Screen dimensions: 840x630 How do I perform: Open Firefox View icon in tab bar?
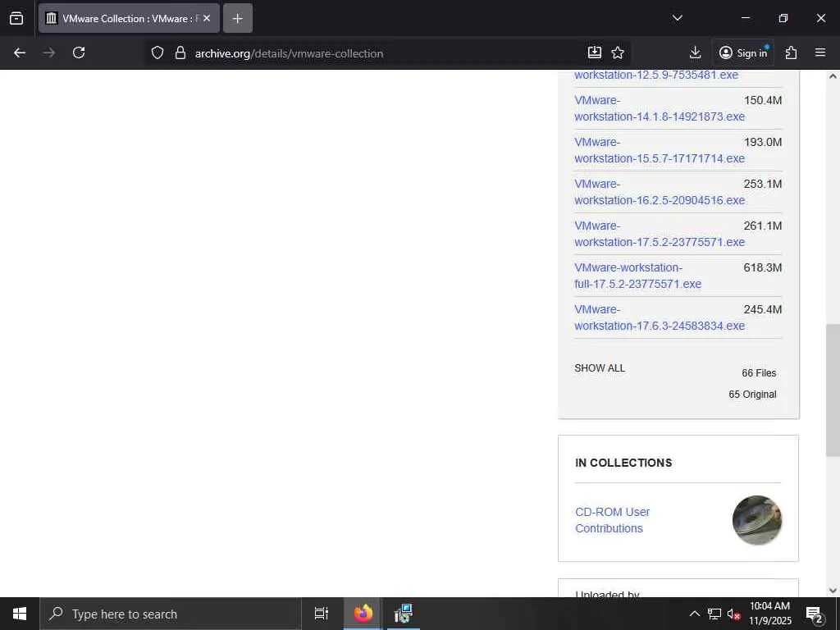click(16, 18)
